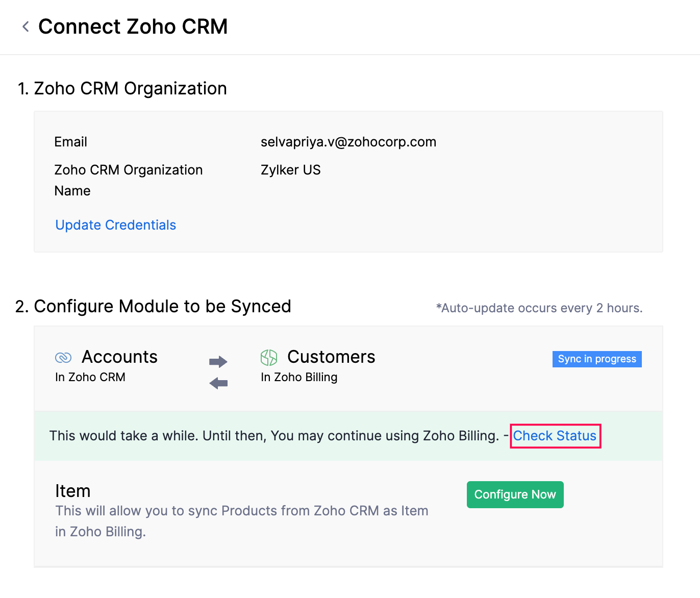Click the Update Credentials link
Image resolution: width=700 pixels, height=598 pixels.
pos(115,225)
